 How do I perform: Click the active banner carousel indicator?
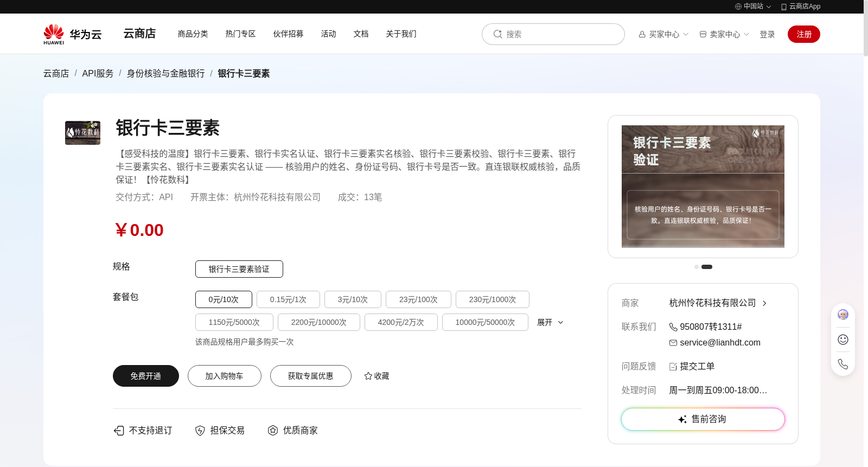(707, 267)
